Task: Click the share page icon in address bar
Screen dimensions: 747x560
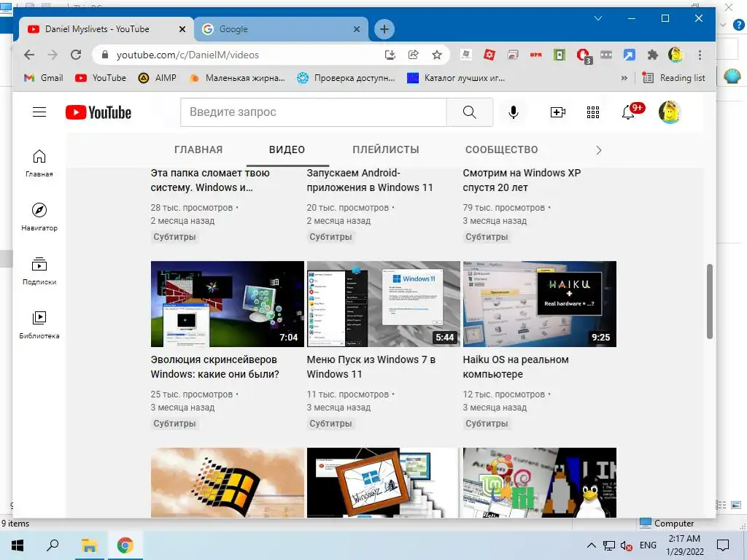Action: pyautogui.click(x=413, y=55)
